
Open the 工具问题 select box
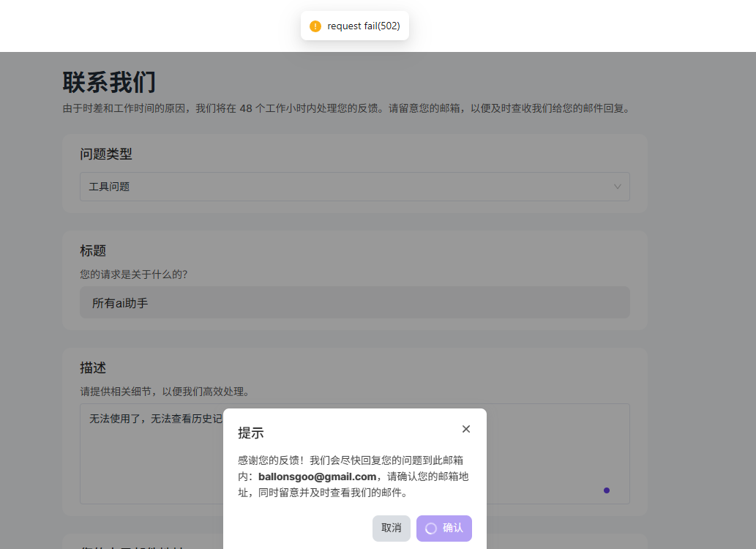coord(355,187)
